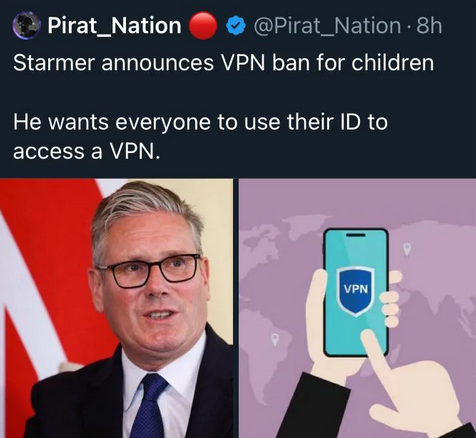Open the Pirat_Nation display name

[x=114, y=26]
